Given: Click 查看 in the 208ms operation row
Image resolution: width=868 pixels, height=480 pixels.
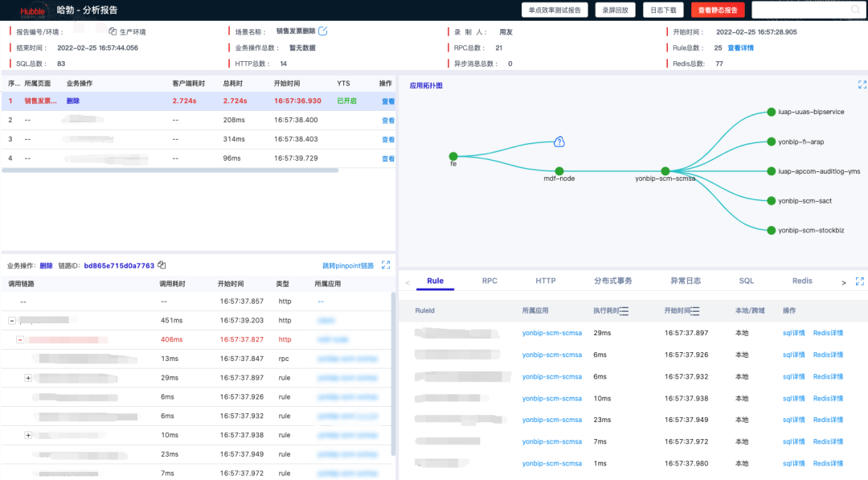Looking at the screenshot, I should click(x=388, y=120).
